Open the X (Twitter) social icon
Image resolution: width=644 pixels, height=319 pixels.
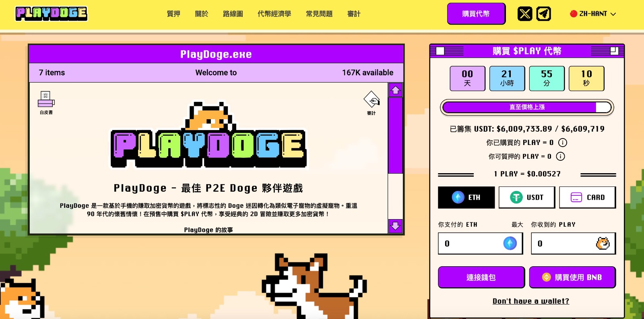click(525, 14)
